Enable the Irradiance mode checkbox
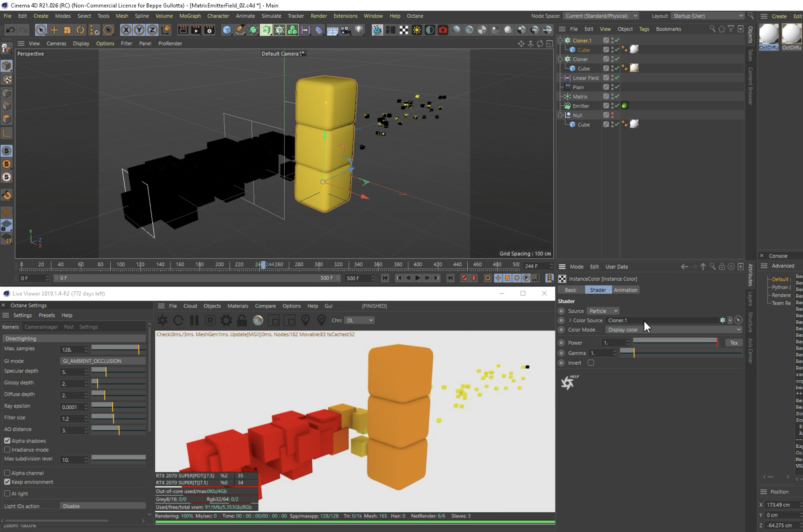The width and height of the screenshot is (803, 532). 7,450
